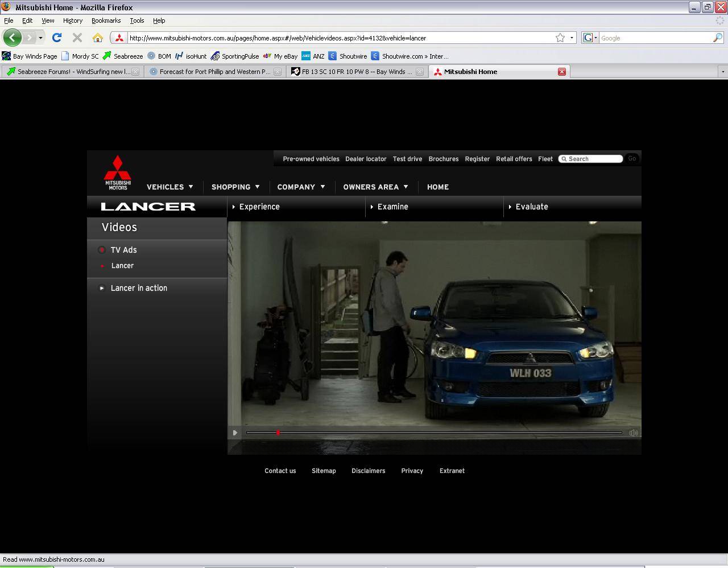The image size is (728, 568).
Task: Click the Test drive link
Action: [x=407, y=159]
